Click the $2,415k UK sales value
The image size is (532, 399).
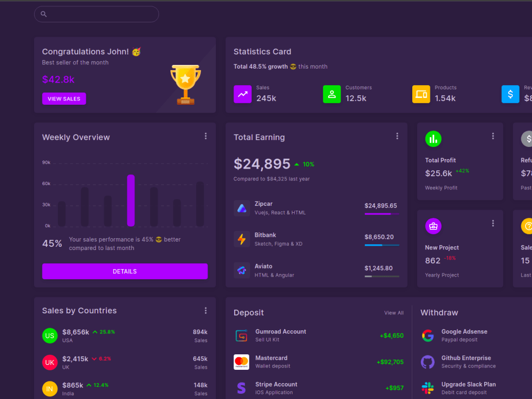click(76, 359)
